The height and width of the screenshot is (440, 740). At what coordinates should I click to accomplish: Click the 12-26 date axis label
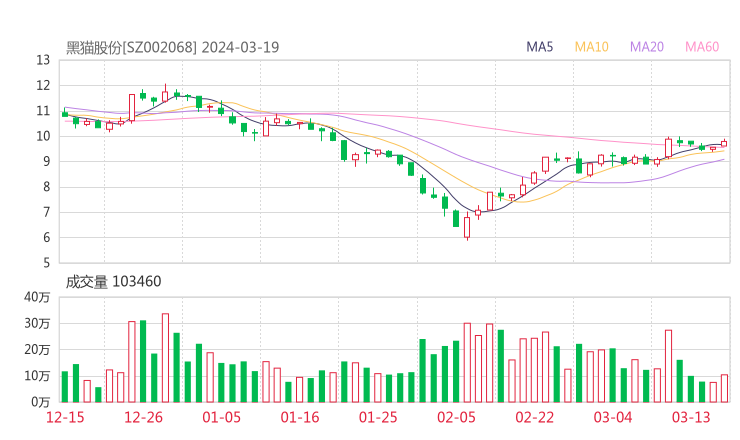click(x=143, y=417)
